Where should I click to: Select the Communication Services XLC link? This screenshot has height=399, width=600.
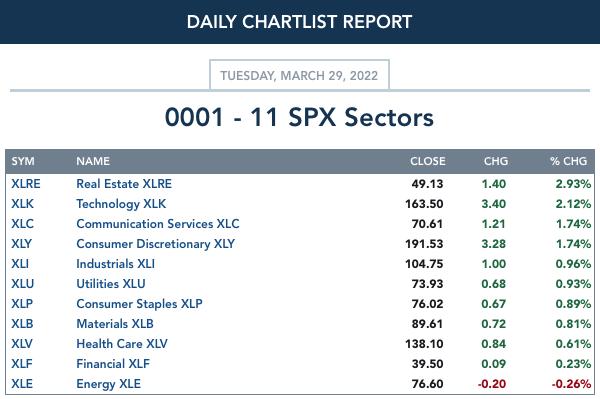(158, 224)
